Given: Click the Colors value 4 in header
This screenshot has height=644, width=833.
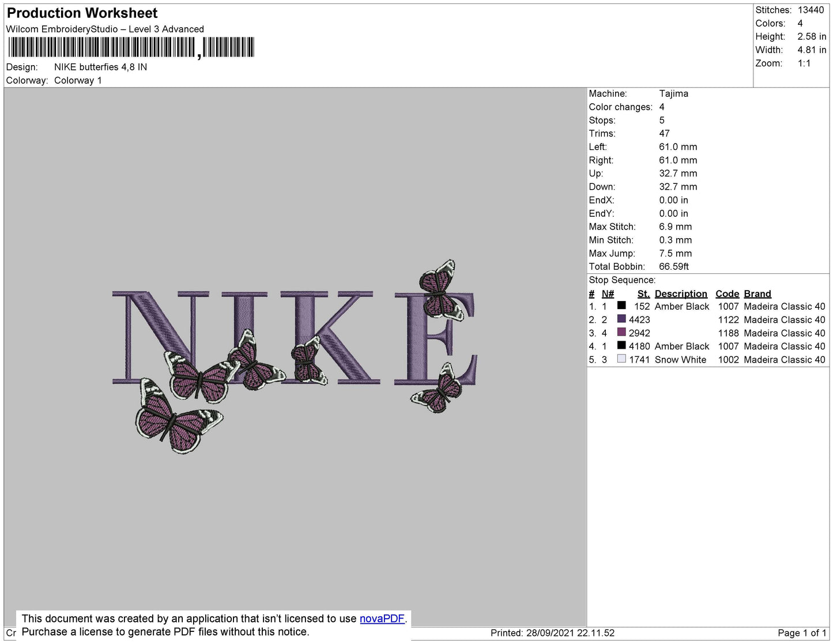Looking at the screenshot, I should [x=800, y=23].
